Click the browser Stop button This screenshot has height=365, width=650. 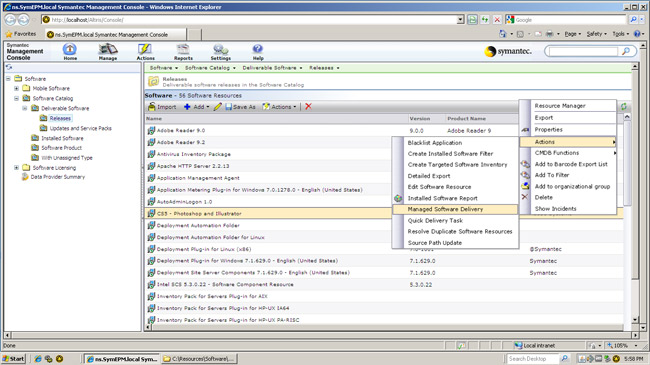coord(497,19)
